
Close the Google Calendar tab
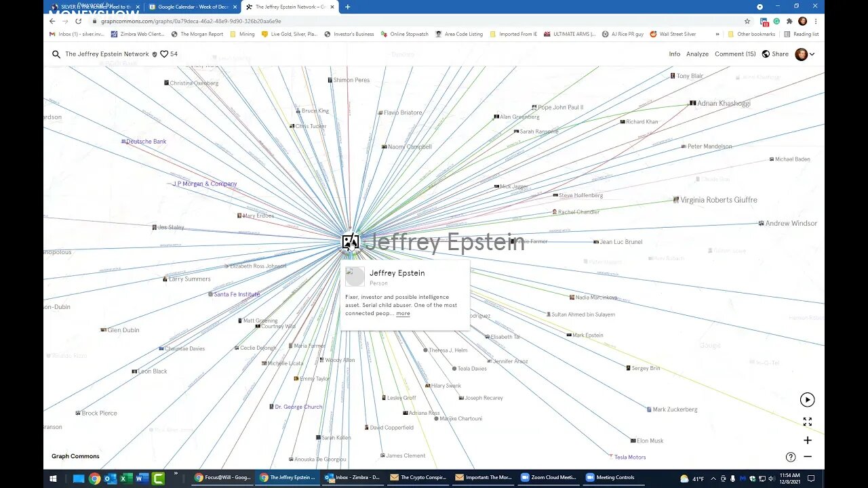point(235,7)
